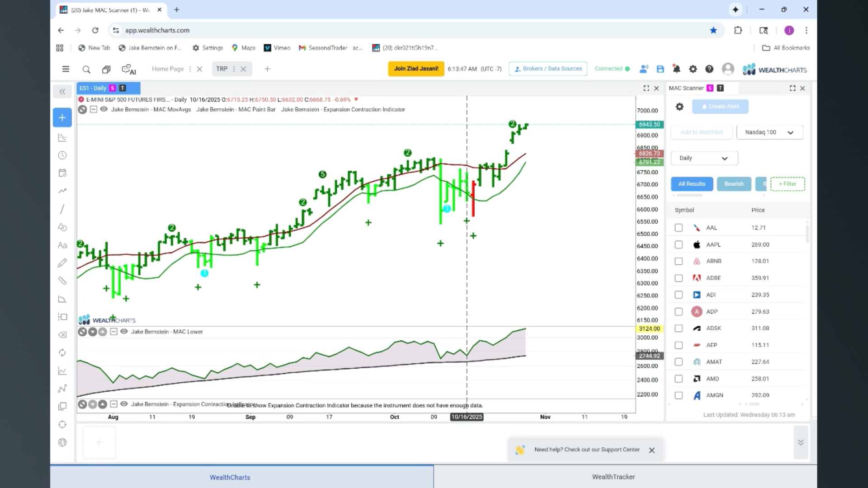Select the text Aa annotation tool

[62, 245]
